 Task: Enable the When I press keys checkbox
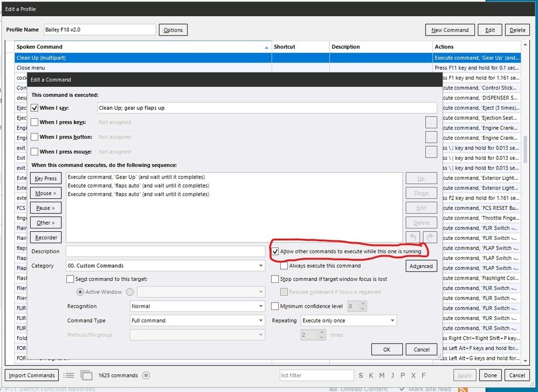[x=34, y=122]
